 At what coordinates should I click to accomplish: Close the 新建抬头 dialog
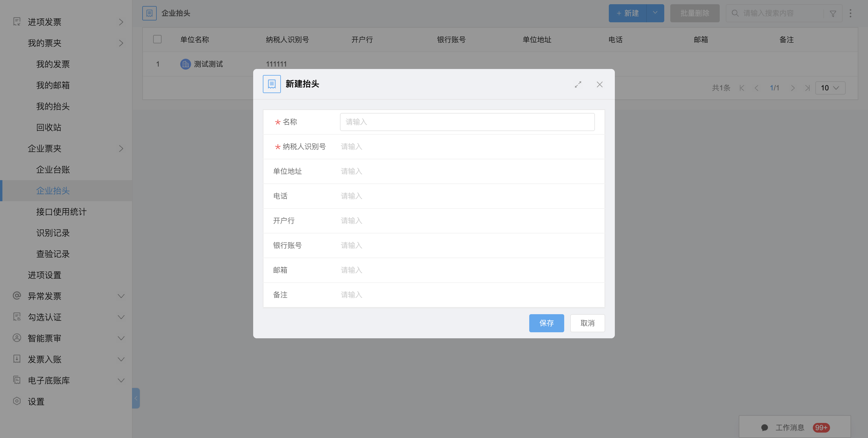pos(599,85)
